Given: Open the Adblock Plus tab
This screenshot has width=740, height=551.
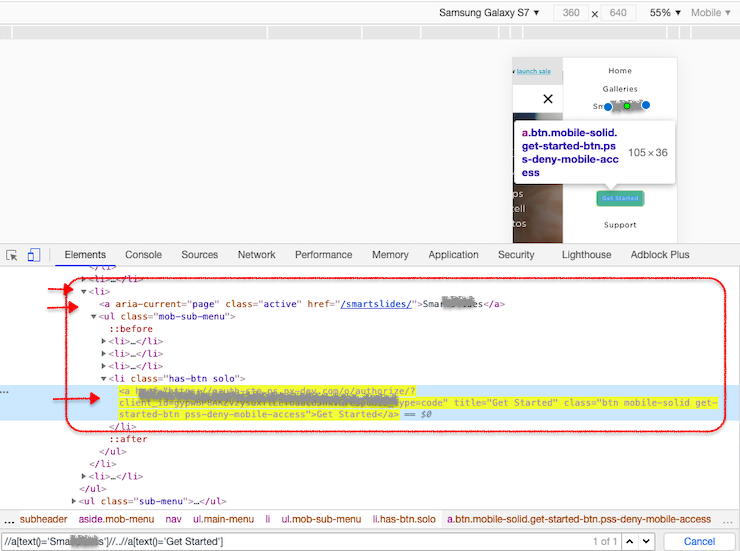Looking at the screenshot, I should pos(660,255).
